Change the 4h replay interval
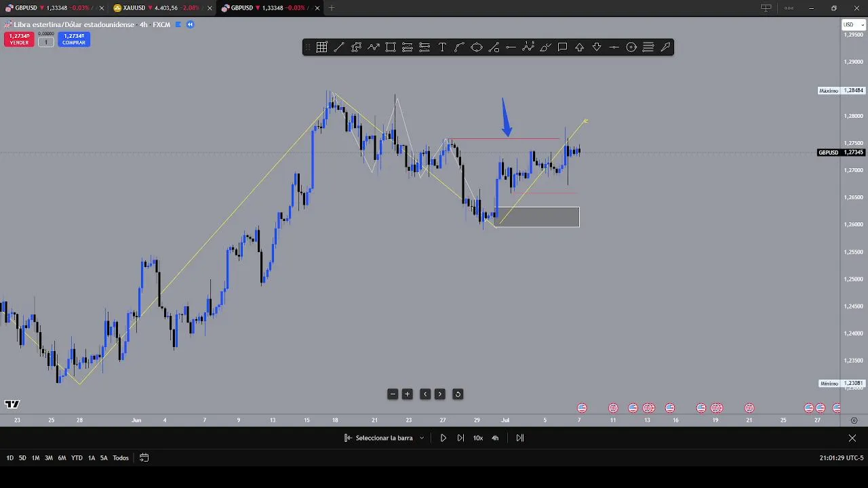This screenshot has width=868, height=488. 495,438
